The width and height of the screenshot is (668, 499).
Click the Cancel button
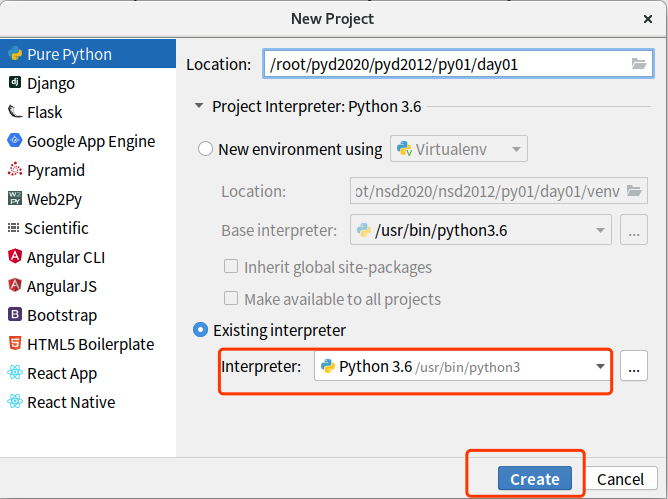pos(620,479)
